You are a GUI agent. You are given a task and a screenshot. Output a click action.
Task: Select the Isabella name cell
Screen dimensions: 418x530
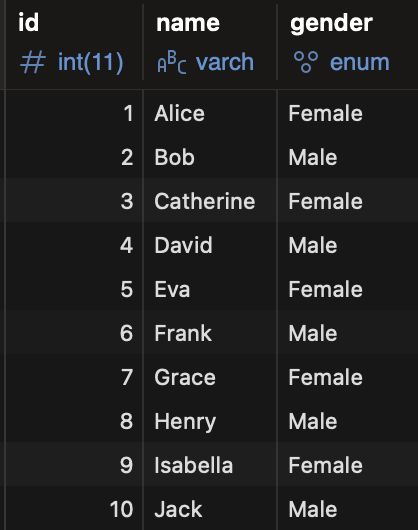(x=210, y=465)
